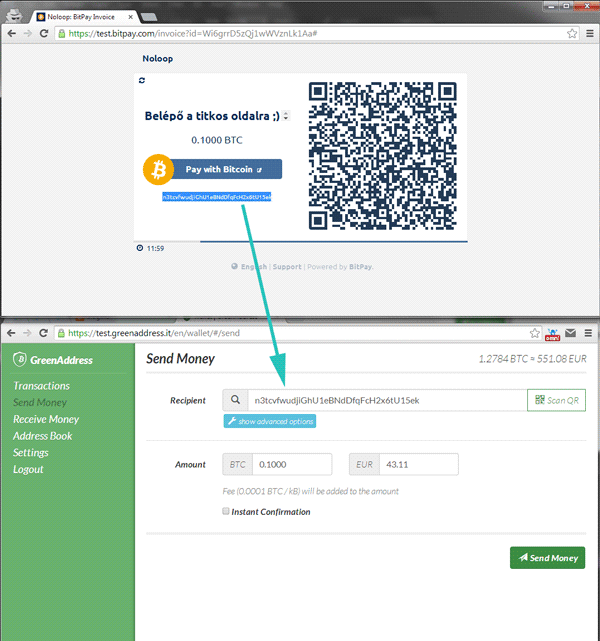Image resolution: width=600 pixels, height=641 pixels.
Task: Click the red extension icon in the GreenAddress toolbar
Action: [x=552, y=334]
